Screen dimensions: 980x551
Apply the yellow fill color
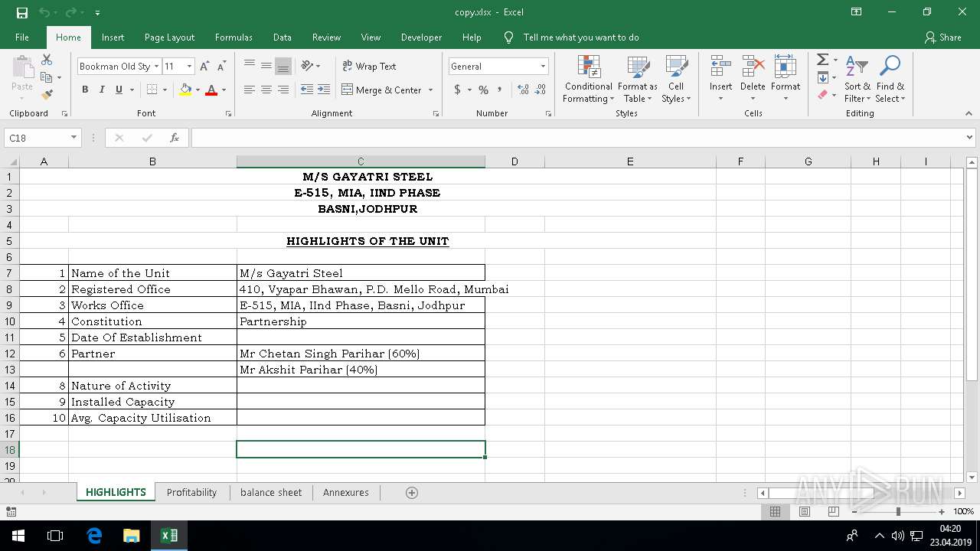pyautogui.click(x=185, y=90)
